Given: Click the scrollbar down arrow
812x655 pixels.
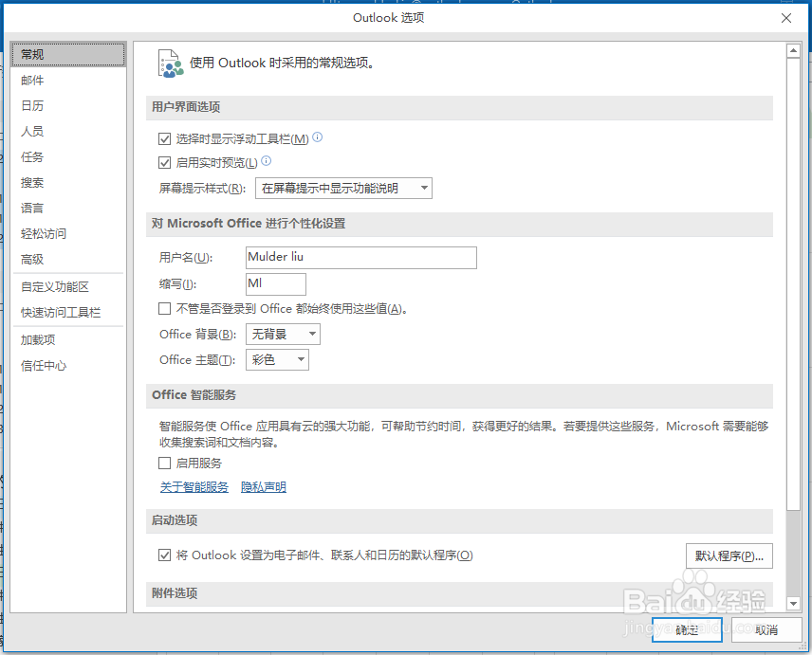Looking at the screenshot, I should click(793, 603).
